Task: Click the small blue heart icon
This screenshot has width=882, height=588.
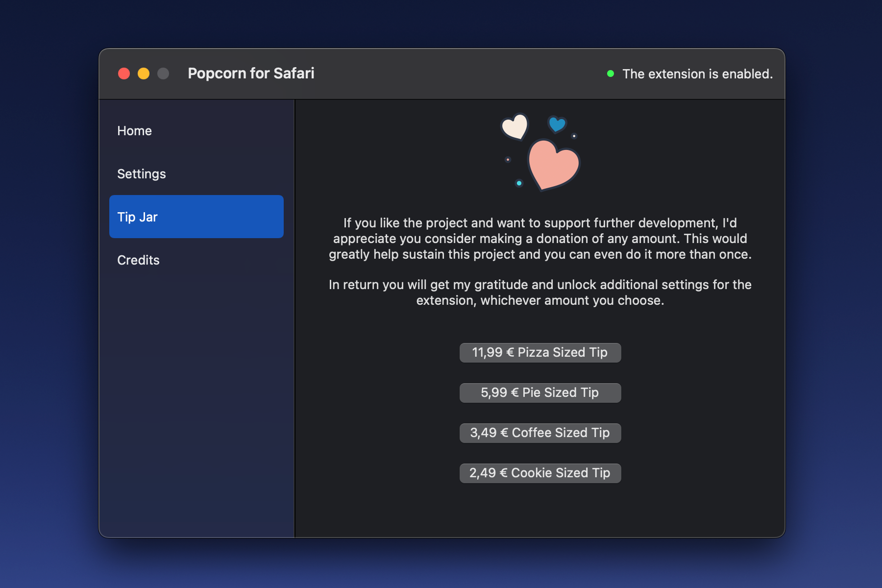Action: 557,124
